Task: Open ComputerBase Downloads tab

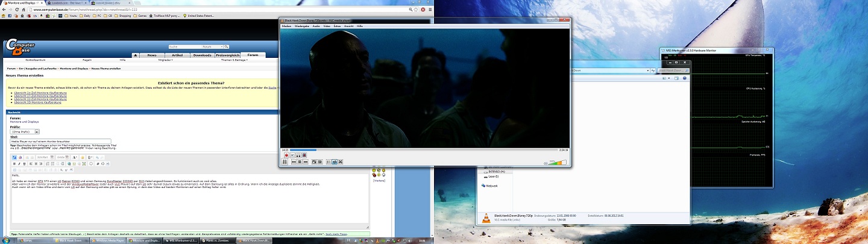Action: (202, 55)
